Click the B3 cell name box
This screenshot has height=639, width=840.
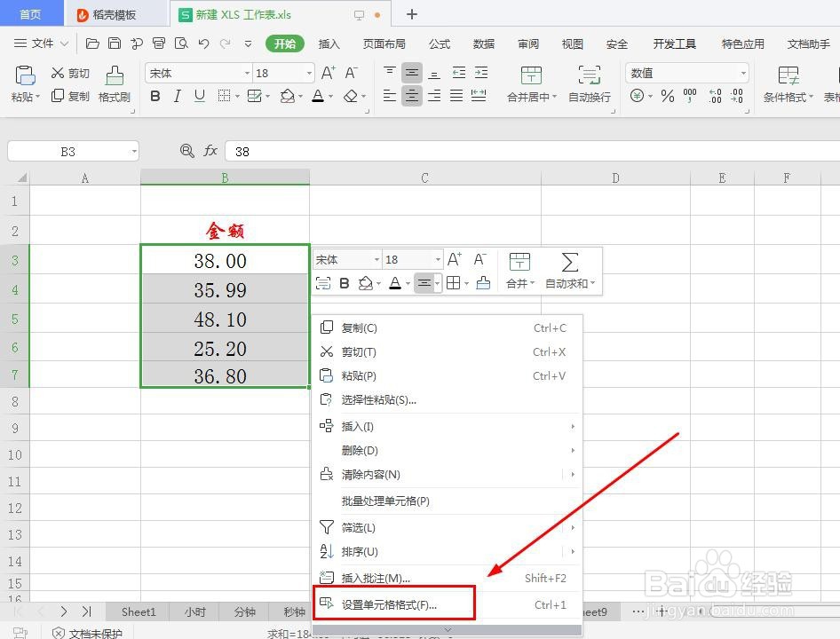pos(67,151)
